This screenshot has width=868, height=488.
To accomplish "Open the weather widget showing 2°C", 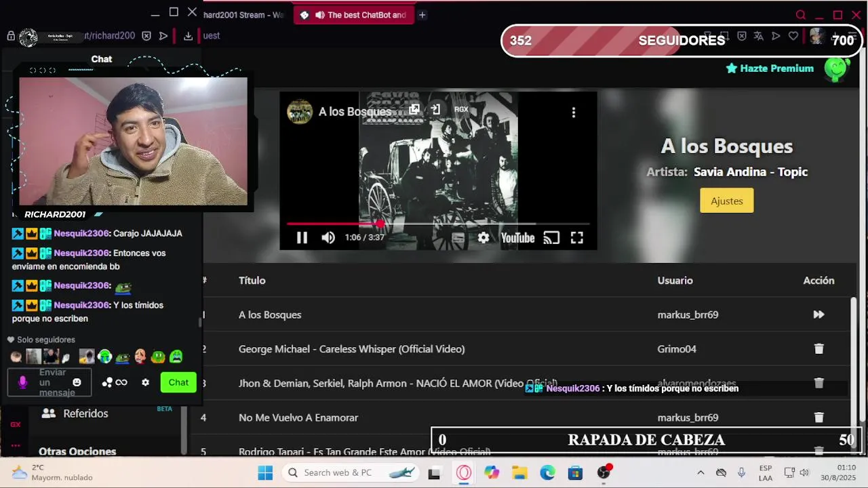I will (52, 473).
